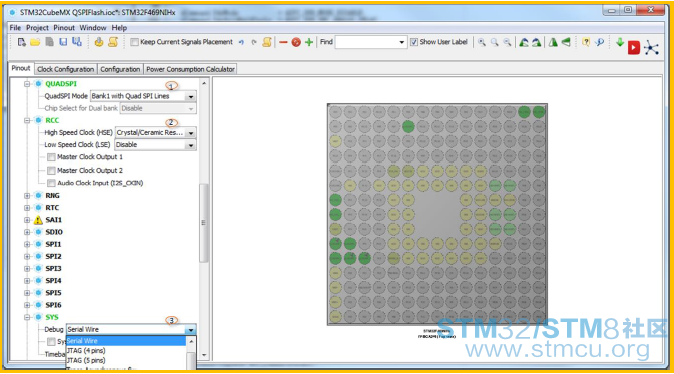Open the Project menu
The height and width of the screenshot is (374, 674).
tap(37, 28)
